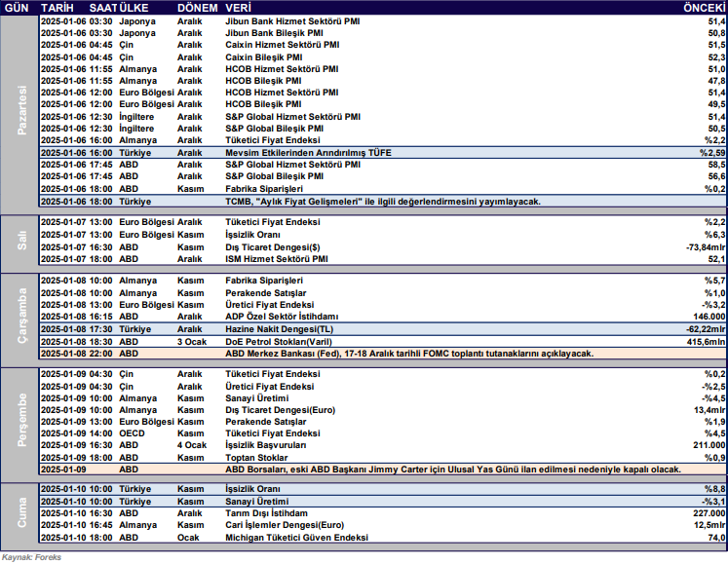Select the Salı day label
The height and width of the screenshot is (564, 728).
[x=21, y=241]
